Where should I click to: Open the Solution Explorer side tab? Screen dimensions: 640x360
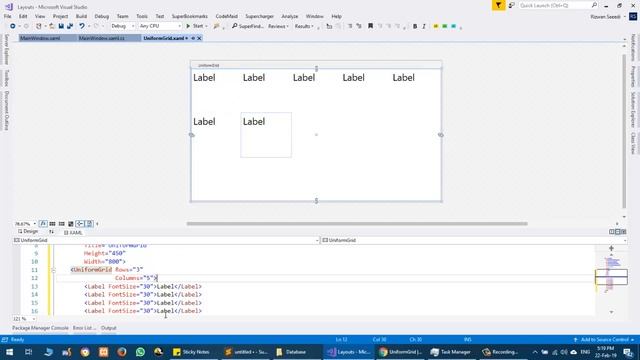pos(633,109)
